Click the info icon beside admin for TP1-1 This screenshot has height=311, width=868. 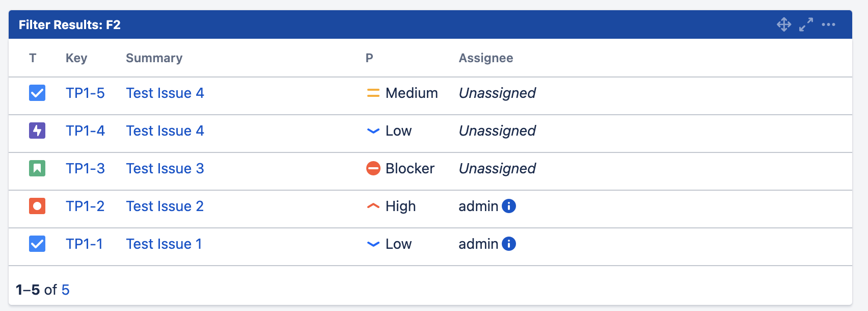[x=509, y=244]
